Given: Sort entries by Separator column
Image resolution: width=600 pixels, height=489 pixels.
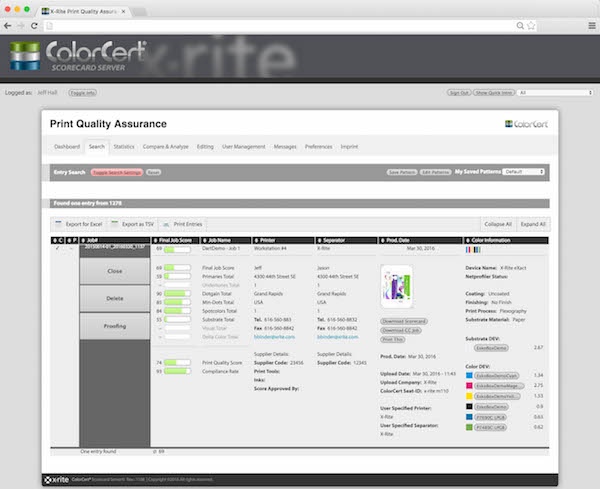Looking at the screenshot, I should pos(346,240).
